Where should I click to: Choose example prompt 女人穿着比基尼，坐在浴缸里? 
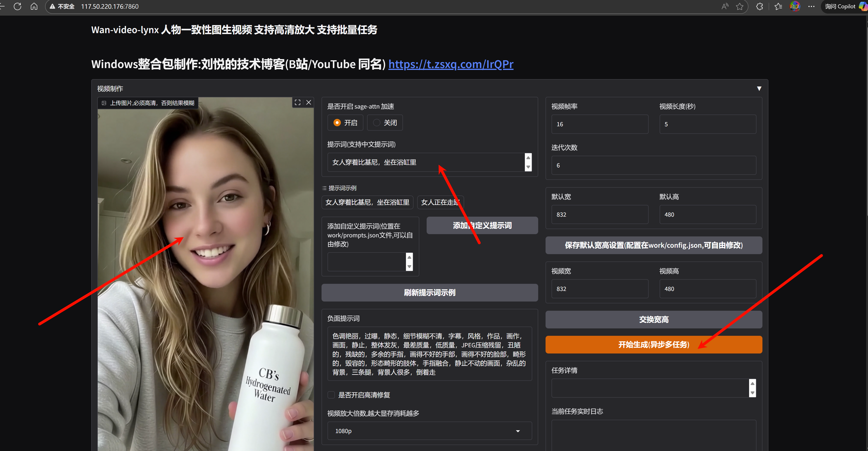[x=367, y=202]
